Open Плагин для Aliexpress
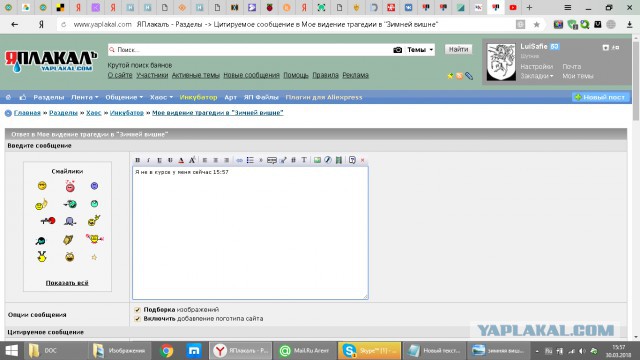This screenshot has height=360, width=640. point(324,97)
